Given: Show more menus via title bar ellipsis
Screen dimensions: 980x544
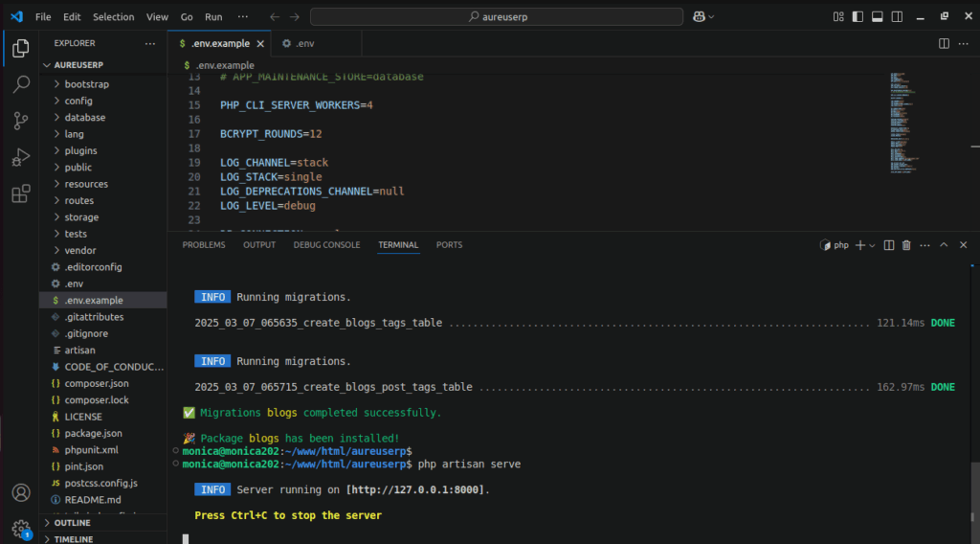Looking at the screenshot, I should click(242, 17).
